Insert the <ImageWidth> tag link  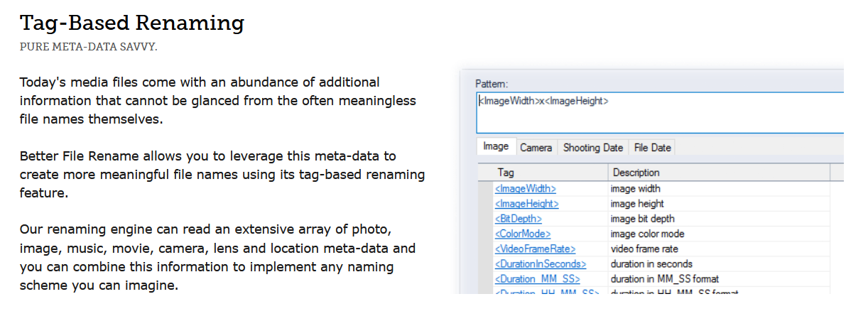(526, 189)
